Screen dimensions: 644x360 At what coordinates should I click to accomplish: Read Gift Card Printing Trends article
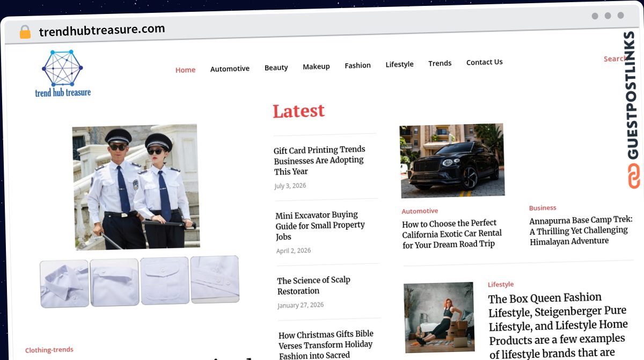(319, 160)
